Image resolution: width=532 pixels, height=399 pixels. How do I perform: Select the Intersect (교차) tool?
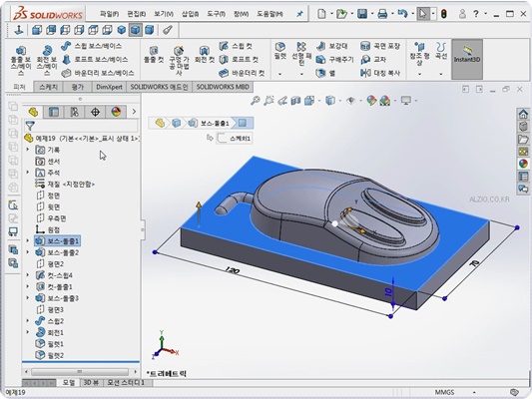(x=373, y=59)
